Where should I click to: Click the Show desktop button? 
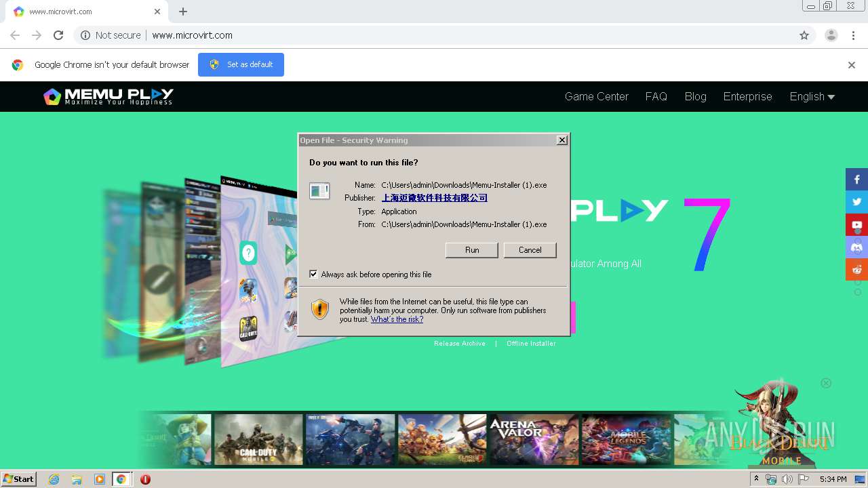pos(860,479)
